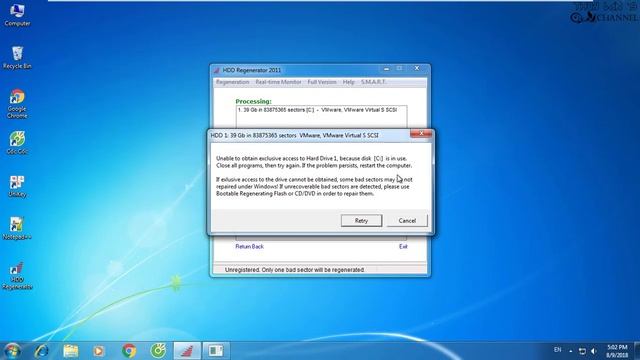
Task: Open the volume tray icon
Action: [x=594, y=351]
